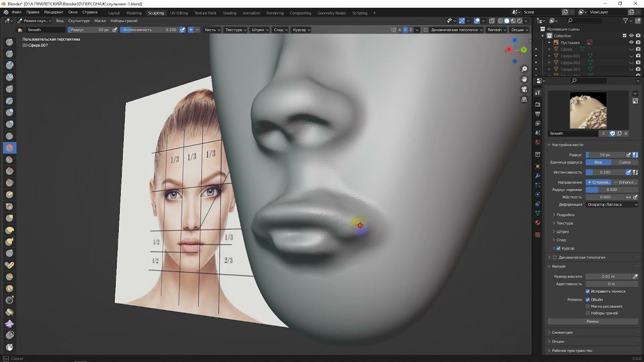Screen dimensions: 644x362
Task: Click the zoom magnifier viewport icon
Action: click(524, 69)
